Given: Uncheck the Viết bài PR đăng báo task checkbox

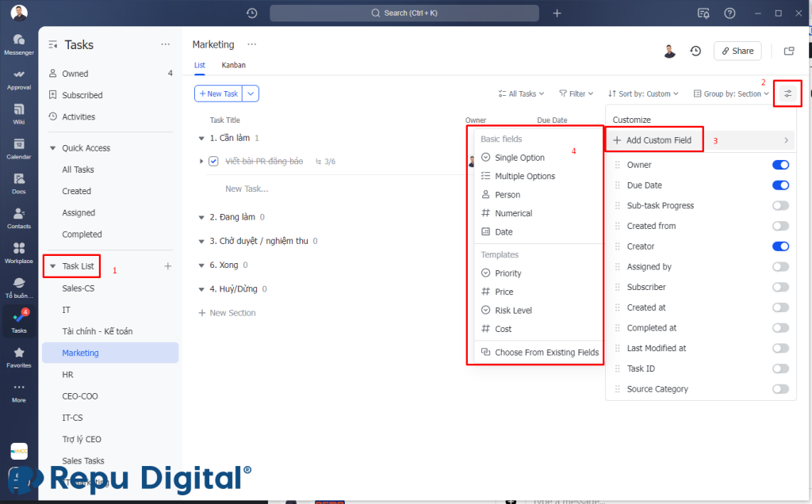Looking at the screenshot, I should point(213,162).
